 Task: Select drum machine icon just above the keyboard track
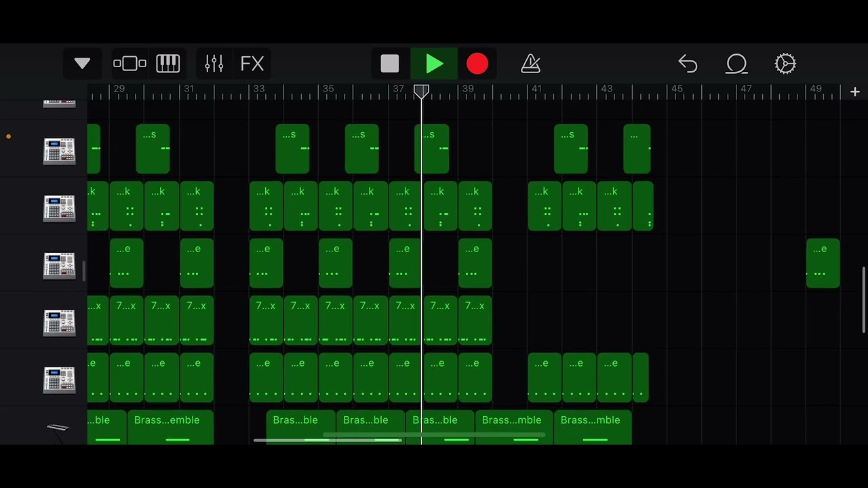pos(59,380)
